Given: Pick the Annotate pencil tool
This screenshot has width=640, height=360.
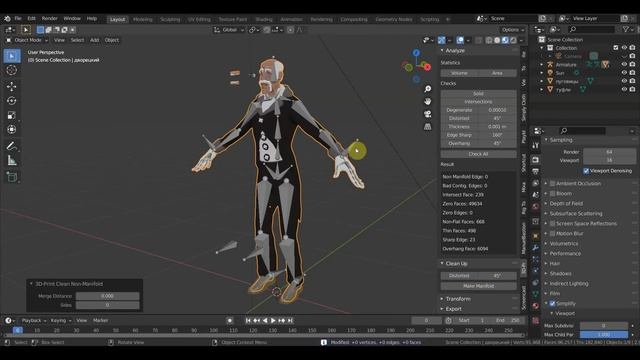Looking at the screenshot, I should [x=11, y=146].
